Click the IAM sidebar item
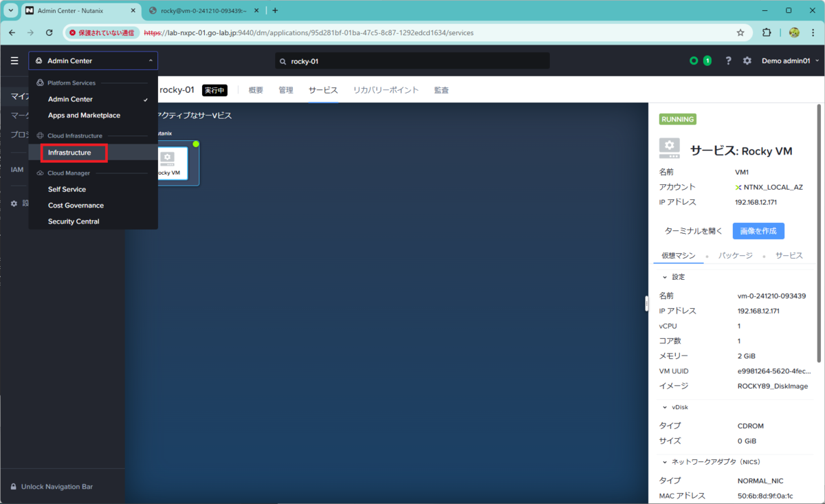This screenshot has height=504, width=825. pos(17,169)
